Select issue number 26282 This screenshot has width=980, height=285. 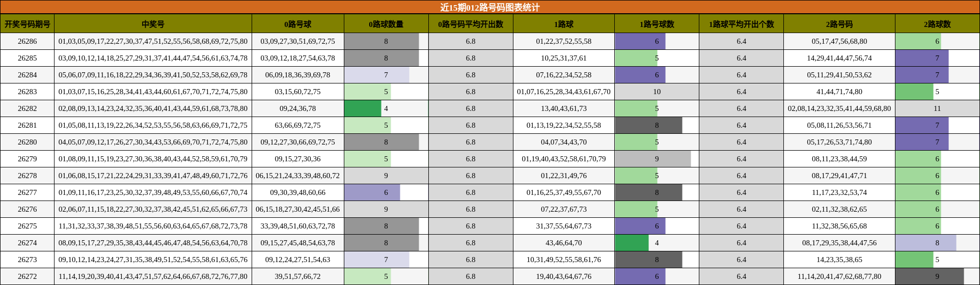[x=27, y=108]
